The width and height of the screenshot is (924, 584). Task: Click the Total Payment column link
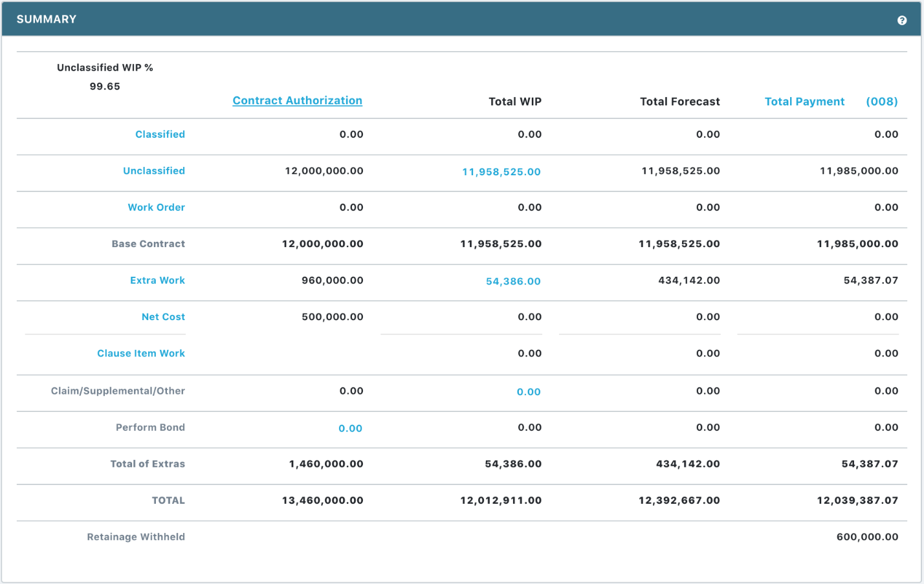[x=804, y=102]
